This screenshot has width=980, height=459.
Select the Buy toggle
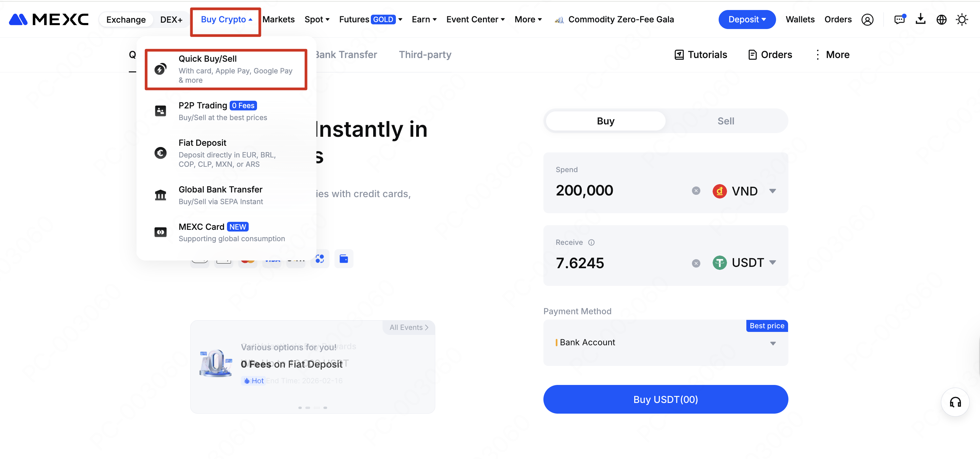tap(605, 121)
